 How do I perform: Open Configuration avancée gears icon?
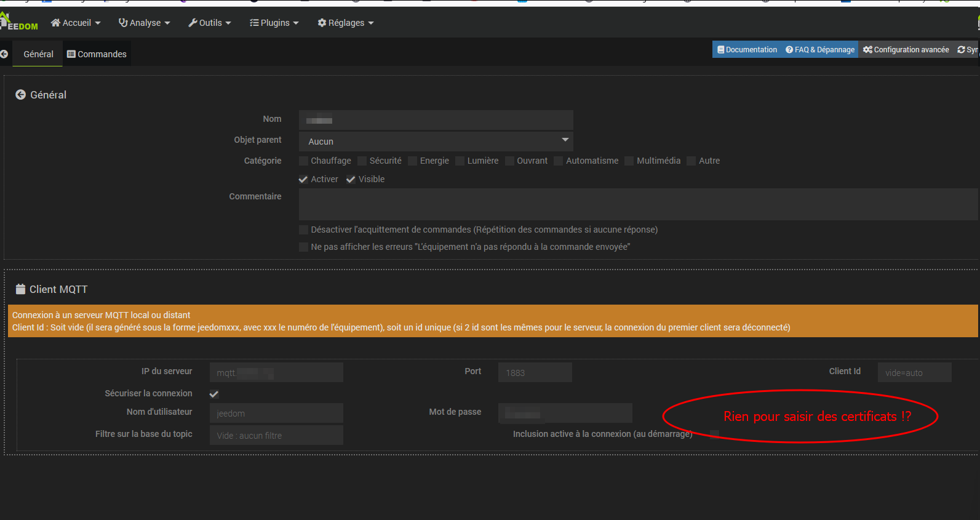pyautogui.click(x=867, y=50)
